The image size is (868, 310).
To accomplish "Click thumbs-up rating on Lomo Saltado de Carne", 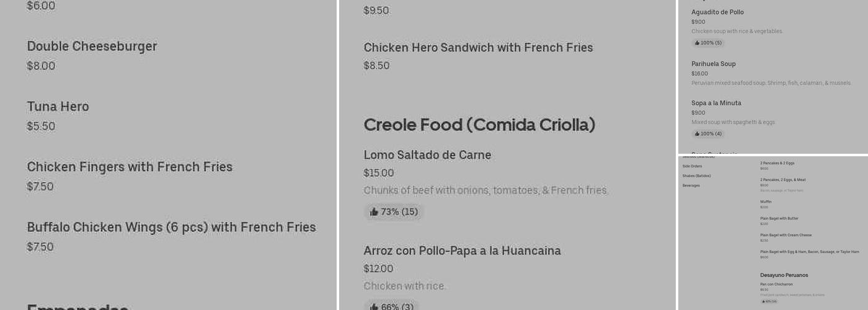I will tap(394, 212).
